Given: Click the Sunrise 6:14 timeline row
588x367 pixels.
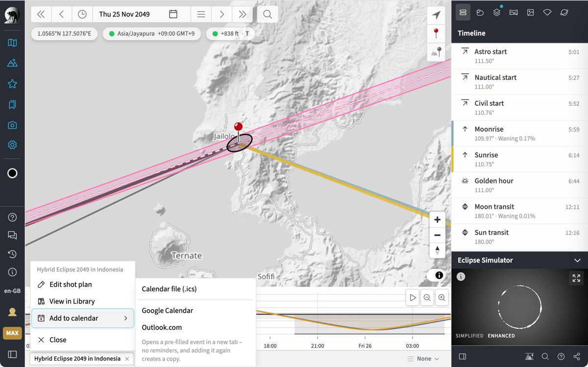Looking at the screenshot, I should coord(519,159).
